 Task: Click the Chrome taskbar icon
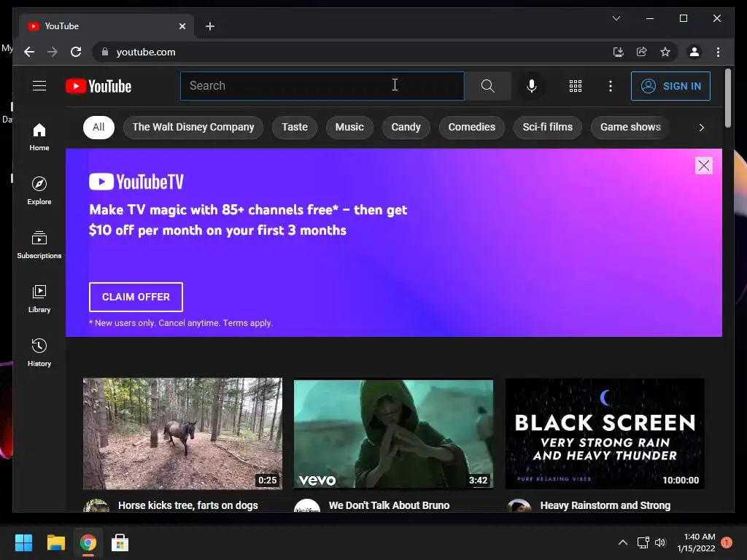[88, 542]
